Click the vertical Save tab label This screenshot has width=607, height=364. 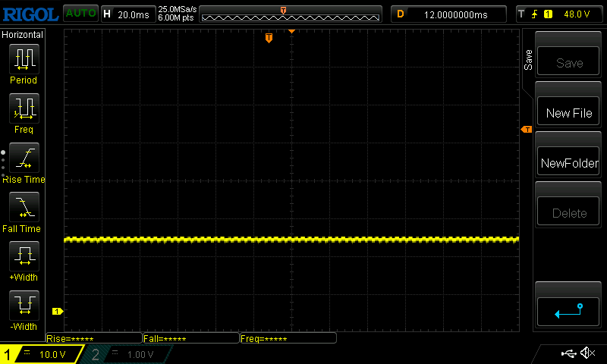tap(527, 60)
